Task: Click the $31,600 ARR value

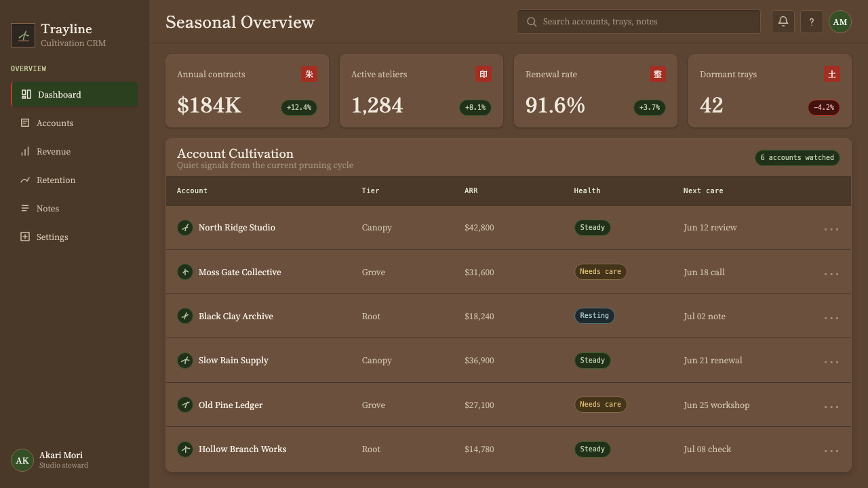Action: (x=479, y=272)
